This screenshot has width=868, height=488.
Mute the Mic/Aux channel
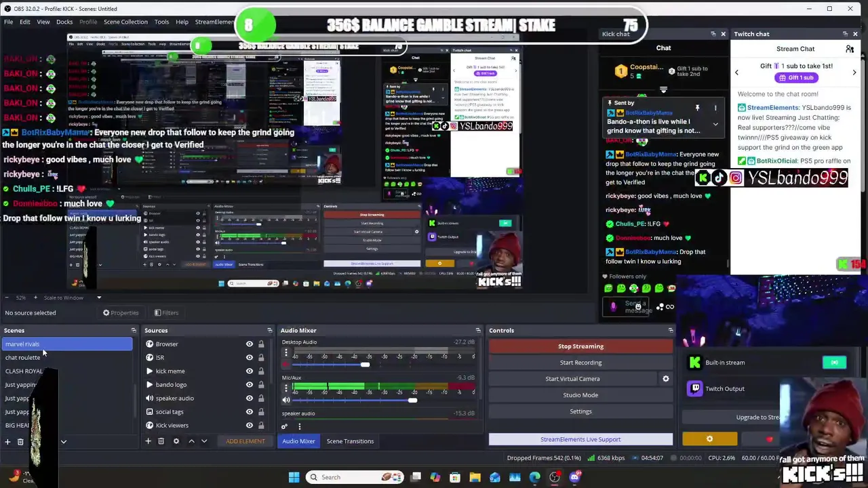285,401
